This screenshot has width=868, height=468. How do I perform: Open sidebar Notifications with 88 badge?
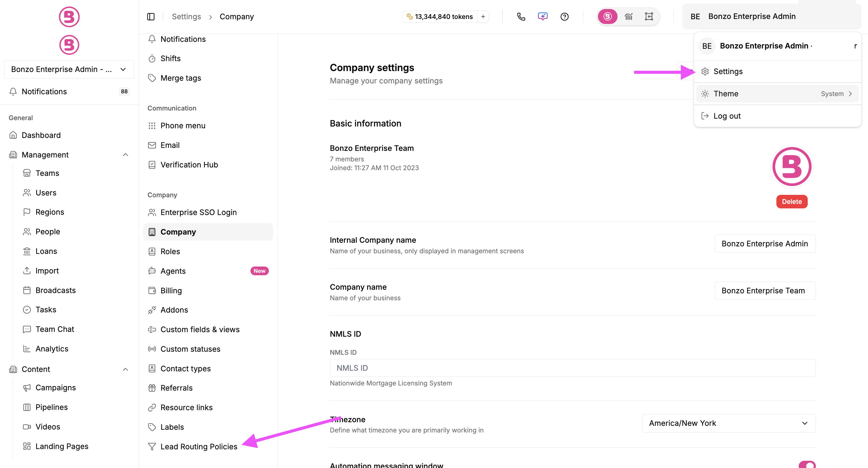pos(69,92)
